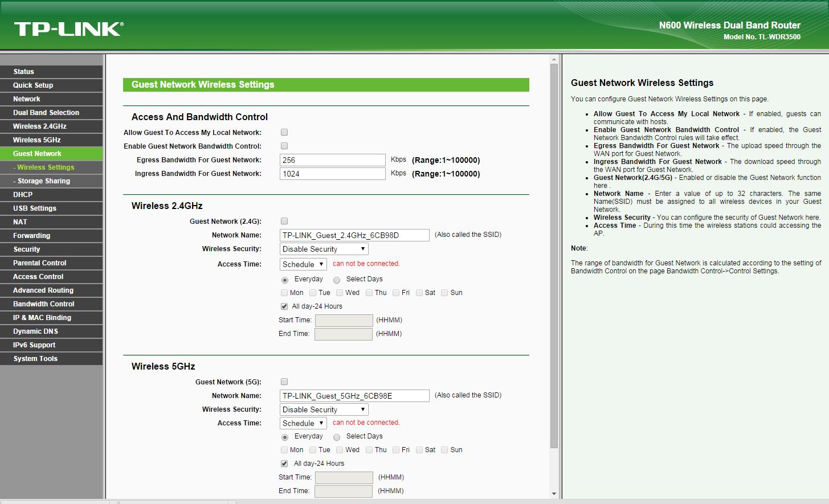Open Dual Band Selection

(x=51, y=113)
